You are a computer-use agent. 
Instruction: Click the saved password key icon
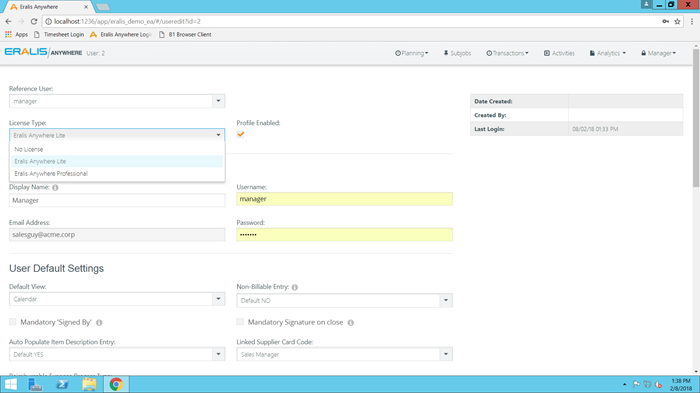(x=665, y=21)
